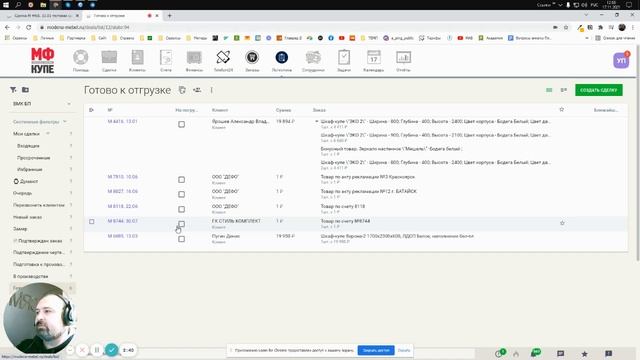Click the filter funnel icon in sidebar
The width and height of the screenshot is (640, 360).
(x=13, y=89)
